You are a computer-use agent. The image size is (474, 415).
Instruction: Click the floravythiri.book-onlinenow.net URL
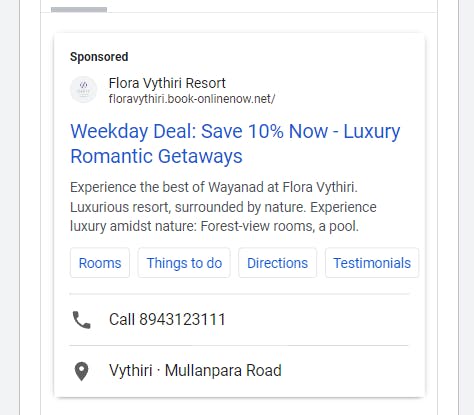click(x=192, y=99)
